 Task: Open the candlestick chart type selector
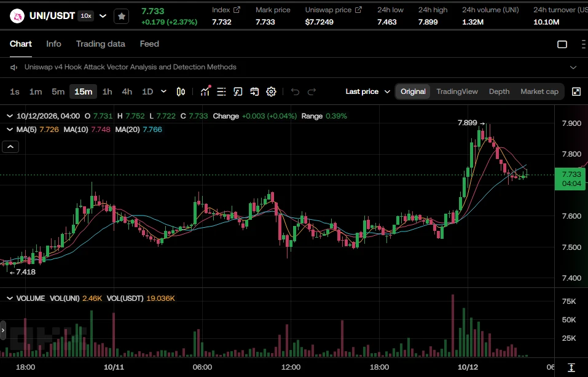pyautogui.click(x=181, y=91)
